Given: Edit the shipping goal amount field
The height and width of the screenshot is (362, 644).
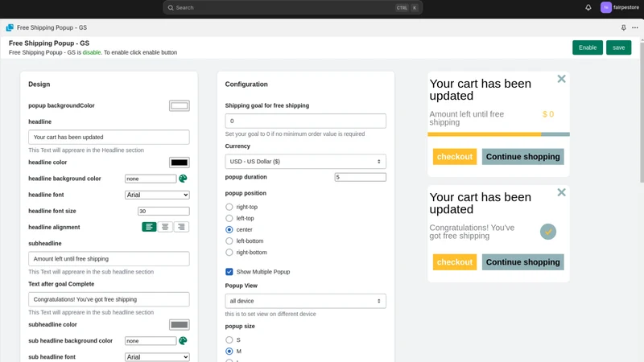Looking at the screenshot, I should pyautogui.click(x=306, y=121).
